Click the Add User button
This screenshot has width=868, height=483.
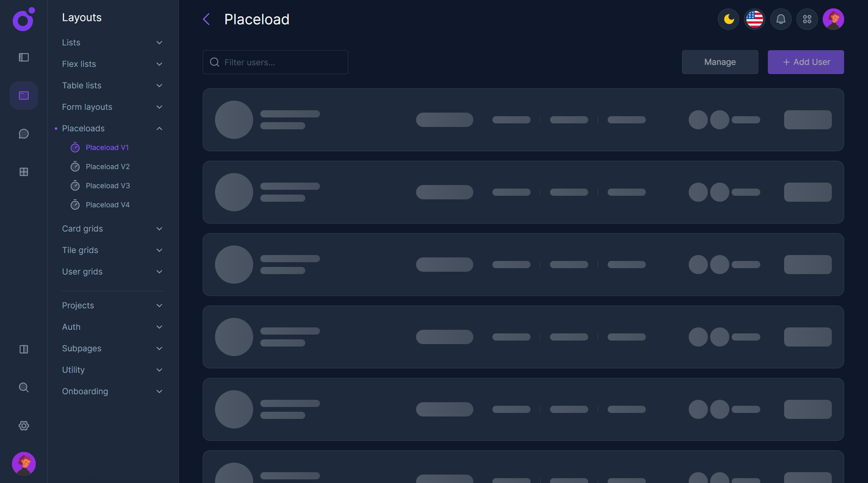[x=805, y=62]
